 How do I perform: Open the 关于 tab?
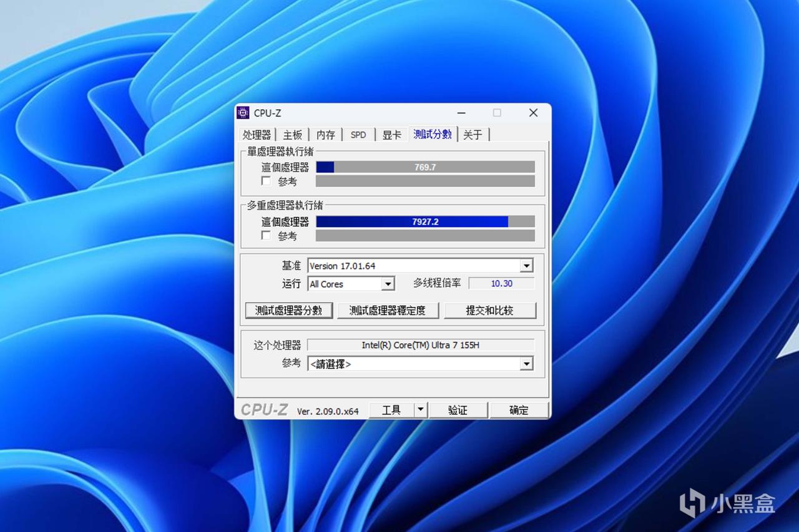click(473, 135)
